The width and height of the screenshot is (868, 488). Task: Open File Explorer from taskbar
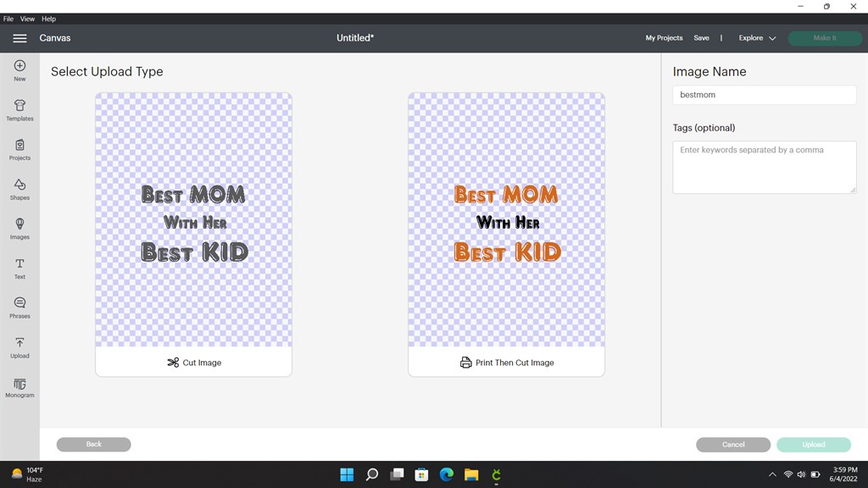pos(471,474)
